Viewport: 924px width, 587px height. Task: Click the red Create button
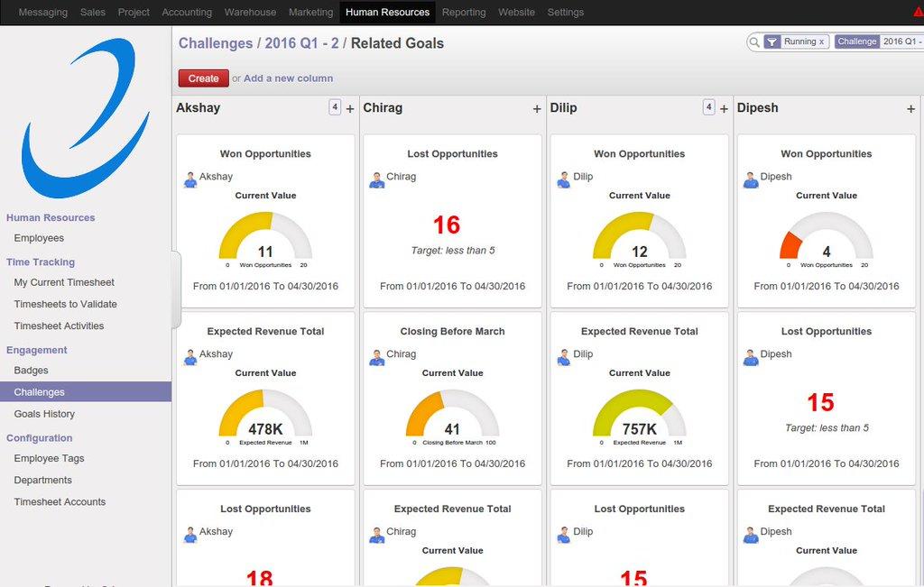203,78
